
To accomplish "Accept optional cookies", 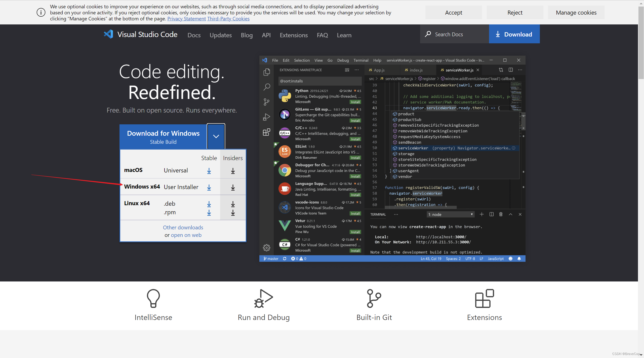I will coord(454,12).
